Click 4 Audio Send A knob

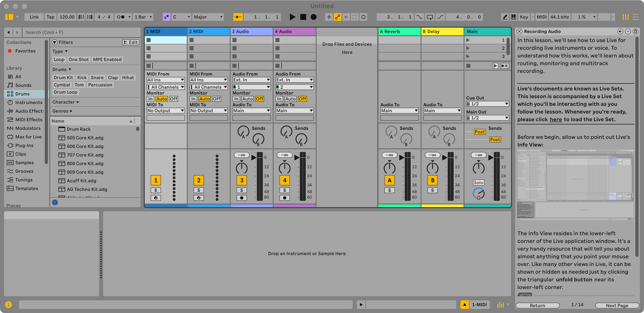[286, 132]
